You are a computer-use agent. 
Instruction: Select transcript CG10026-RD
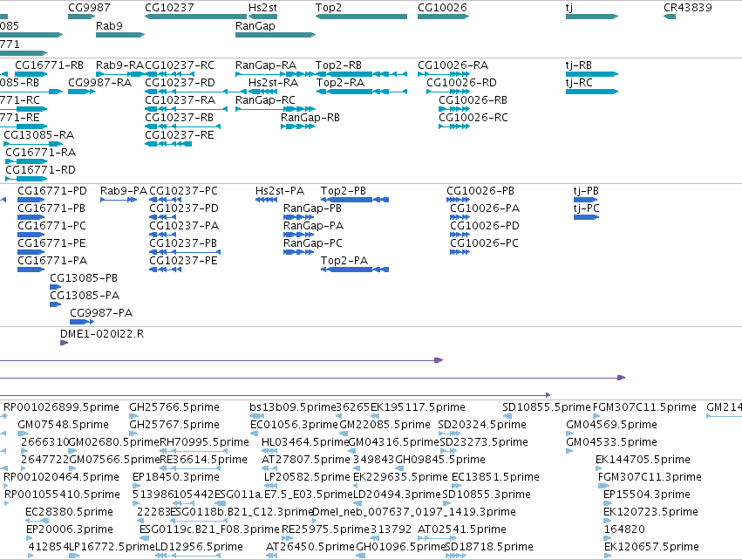point(461,83)
